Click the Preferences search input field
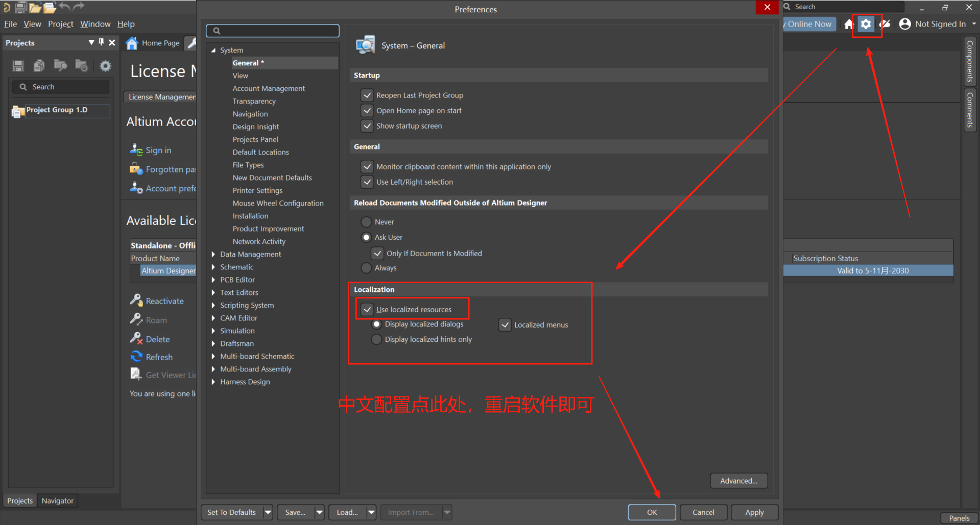The width and height of the screenshot is (980, 525). 273,31
